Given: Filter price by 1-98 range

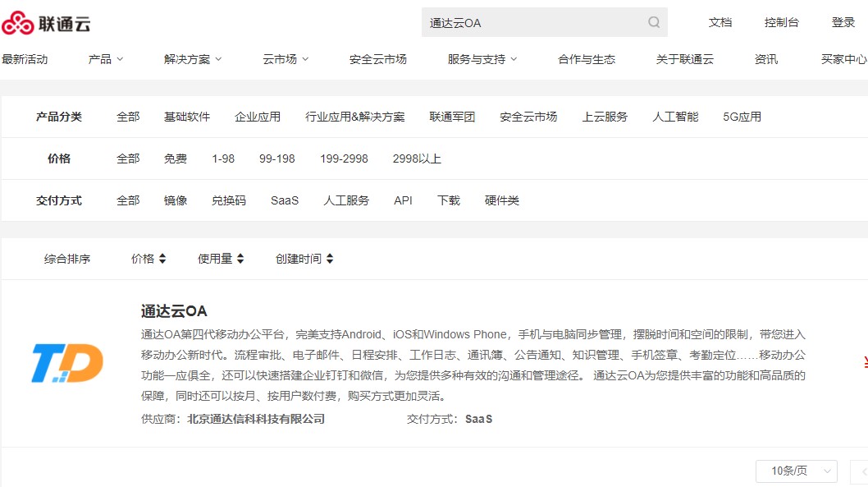Looking at the screenshot, I should pyautogui.click(x=223, y=159).
